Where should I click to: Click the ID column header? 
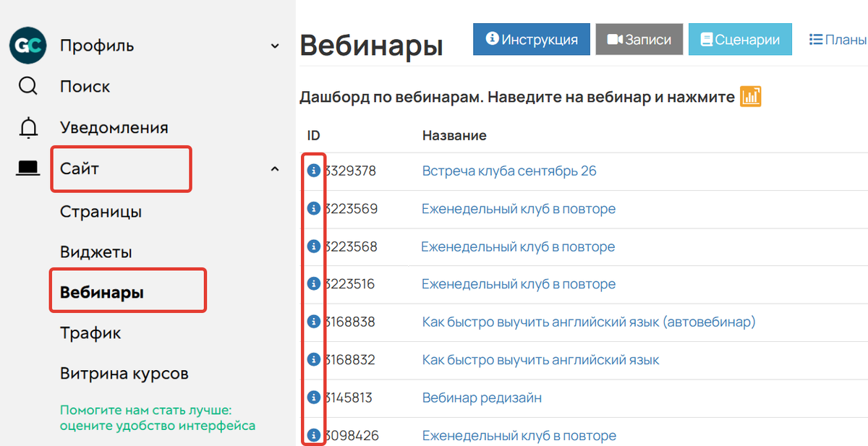[313, 135]
